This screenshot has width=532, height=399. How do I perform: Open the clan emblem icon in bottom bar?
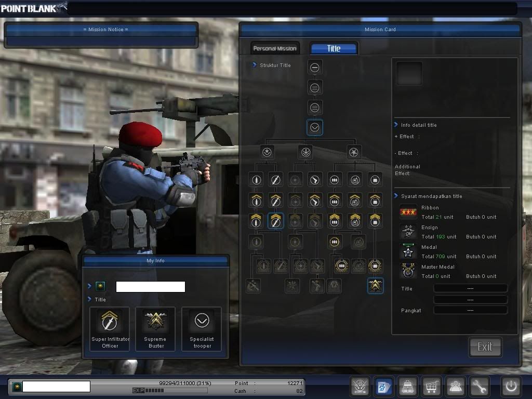click(360, 387)
